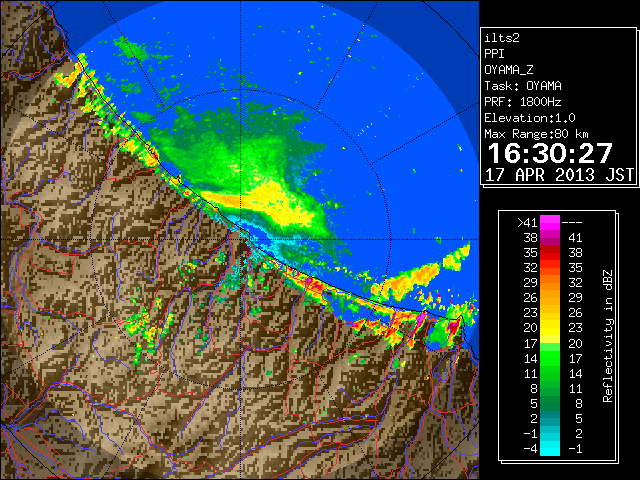Select the '-4' legend value
Image resolution: width=640 pixels, height=480 pixels.
click(x=530, y=449)
